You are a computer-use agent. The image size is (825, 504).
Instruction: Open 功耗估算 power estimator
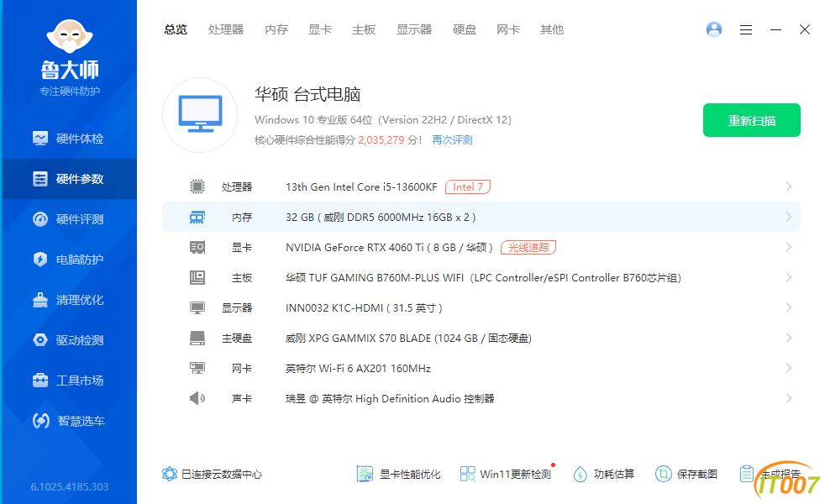pos(603,474)
